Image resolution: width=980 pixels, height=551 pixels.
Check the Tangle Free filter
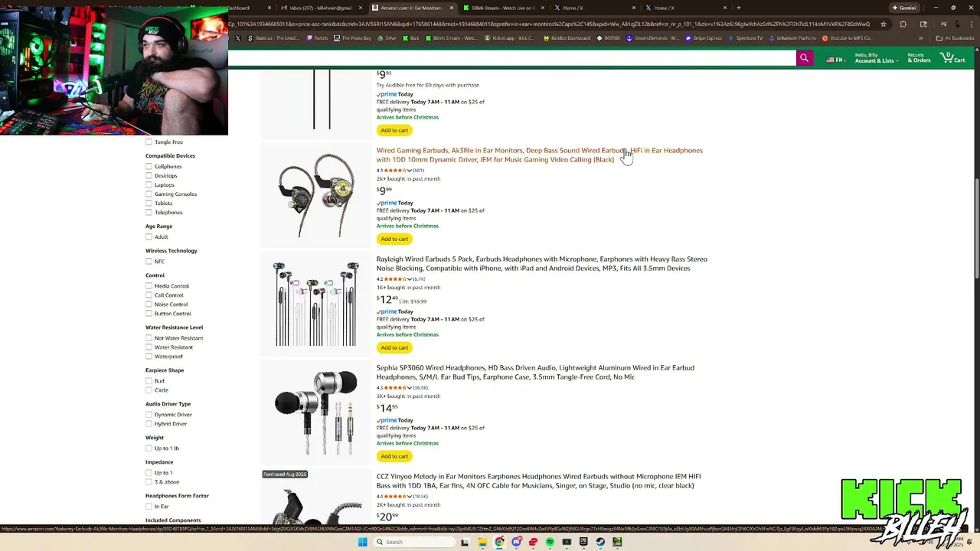coord(149,142)
